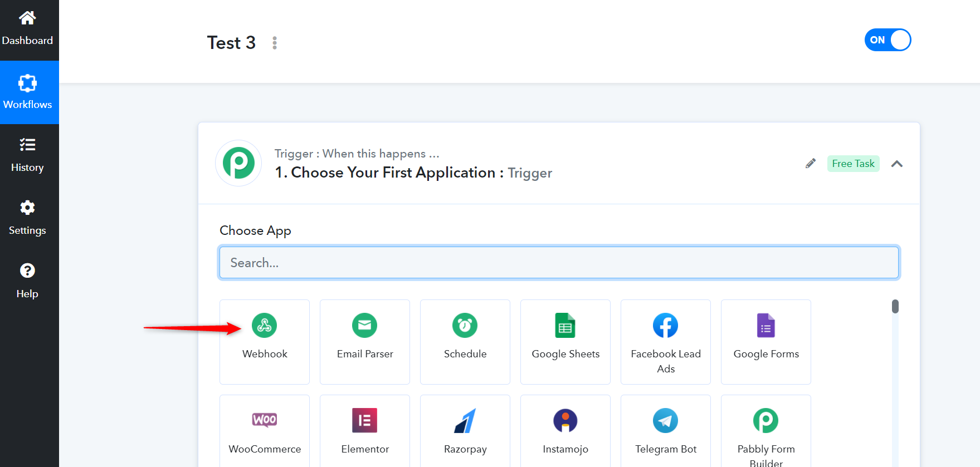Click the pencil edit icon in trigger header
Image resolution: width=980 pixels, height=467 pixels.
[811, 164]
